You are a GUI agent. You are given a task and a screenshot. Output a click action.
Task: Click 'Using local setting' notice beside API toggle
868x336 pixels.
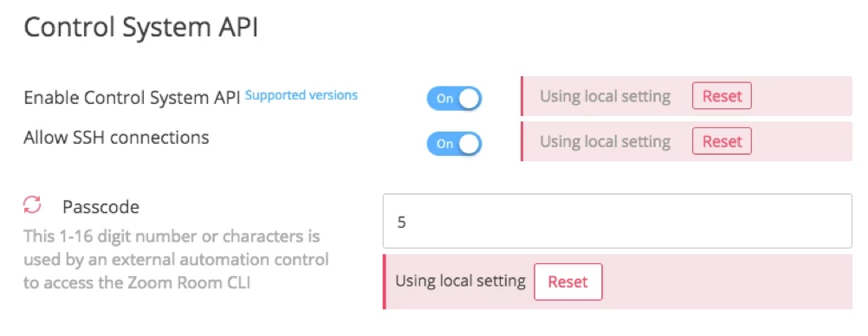605,96
